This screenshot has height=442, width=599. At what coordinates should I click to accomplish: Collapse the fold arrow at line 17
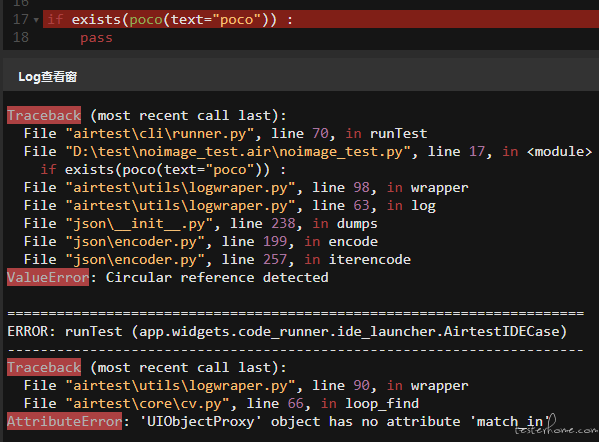pos(36,20)
